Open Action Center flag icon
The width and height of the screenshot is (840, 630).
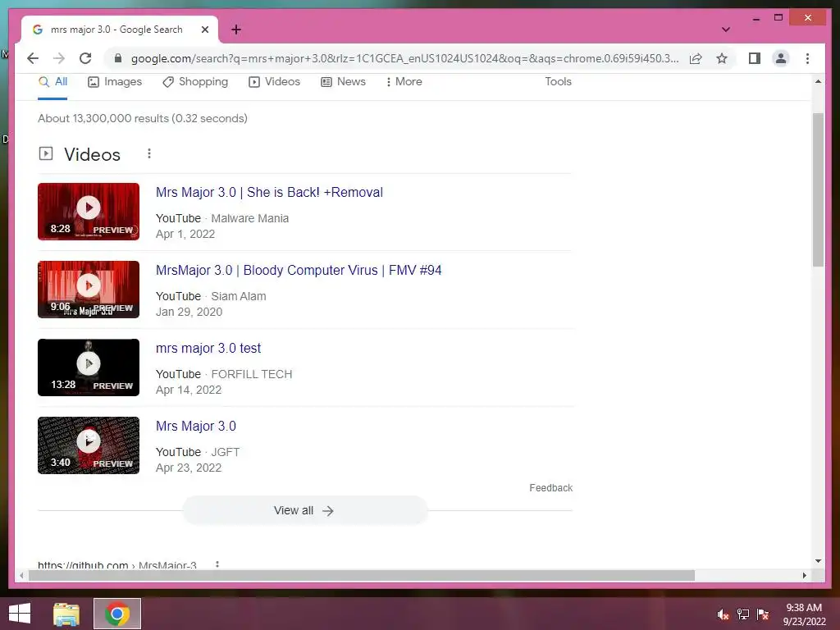pyautogui.click(x=763, y=614)
